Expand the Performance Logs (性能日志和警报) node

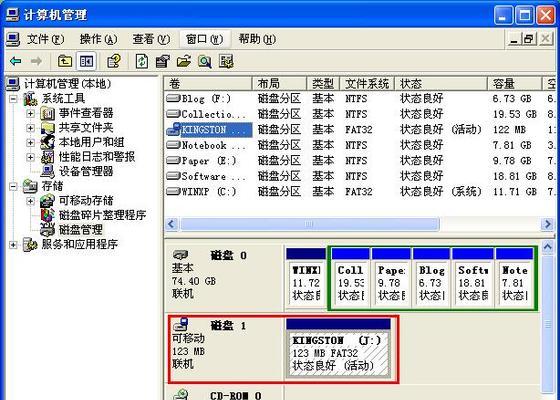coord(30,157)
